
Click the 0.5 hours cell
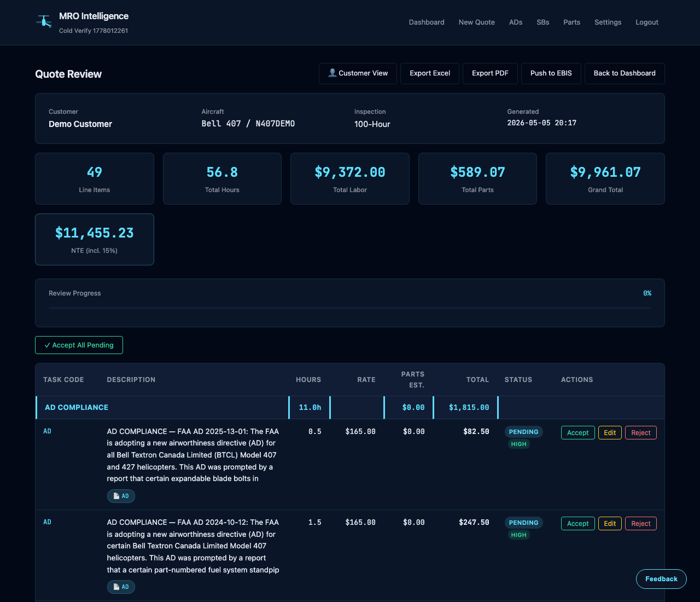[314, 432]
